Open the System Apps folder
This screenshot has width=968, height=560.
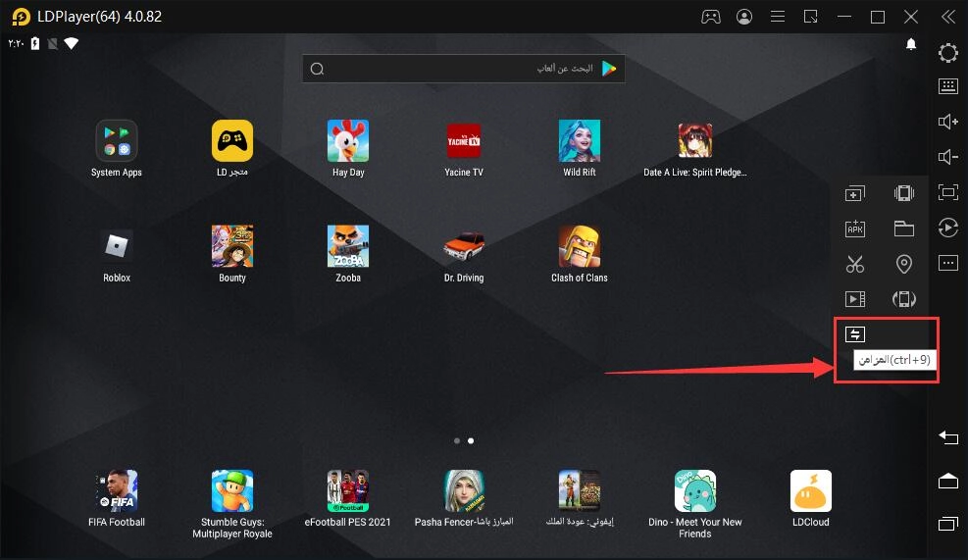coord(116,141)
